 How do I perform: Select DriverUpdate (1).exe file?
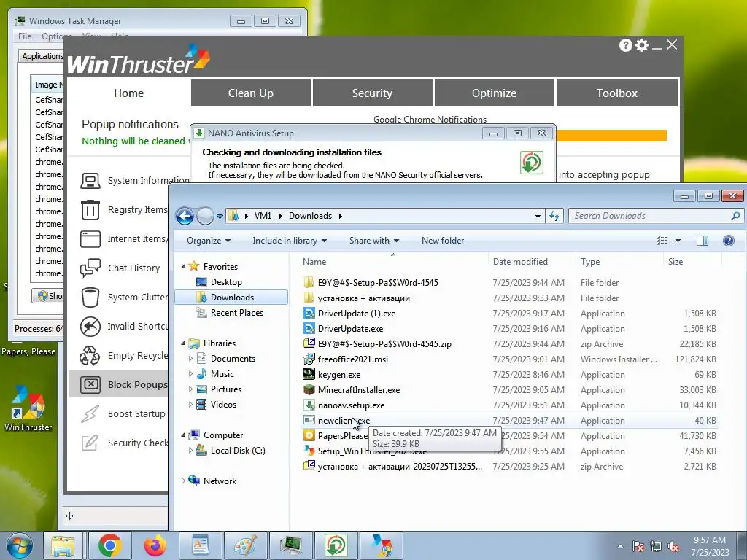[356, 314]
